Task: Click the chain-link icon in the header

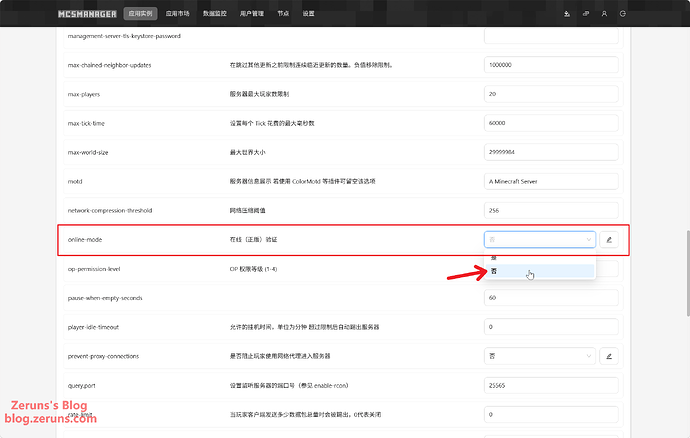Action: click(586, 14)
